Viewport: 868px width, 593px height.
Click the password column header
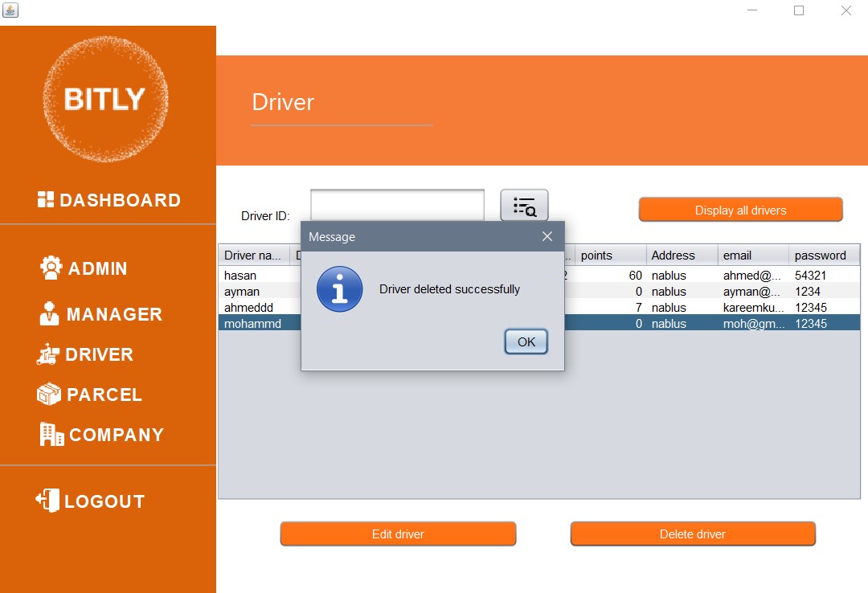[825, 256]
